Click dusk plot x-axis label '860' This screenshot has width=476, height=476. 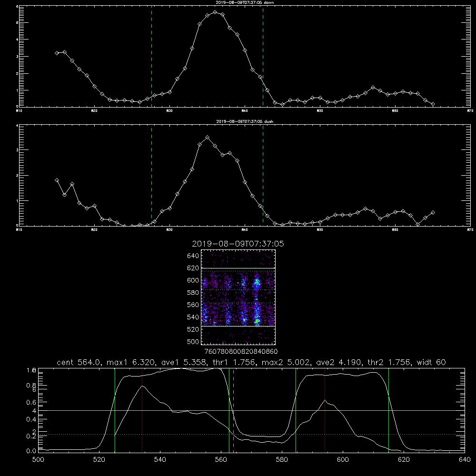pyautogui.click(x=395, y=230)
